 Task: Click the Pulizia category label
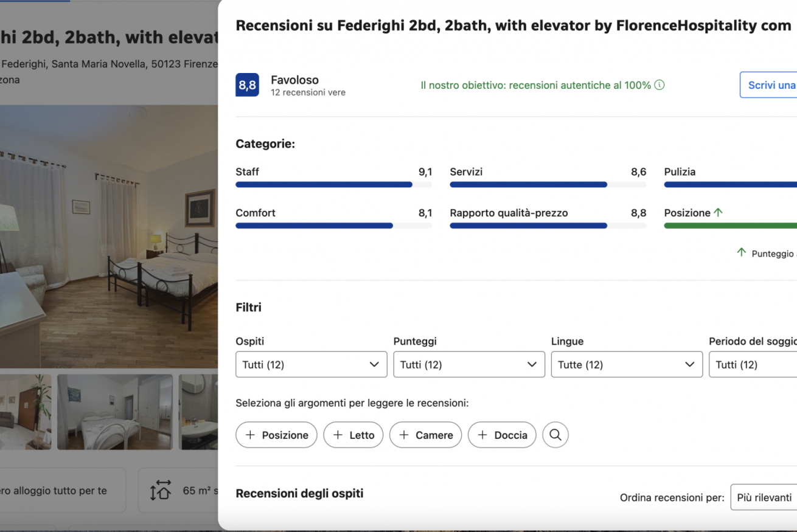pos(680,172)
